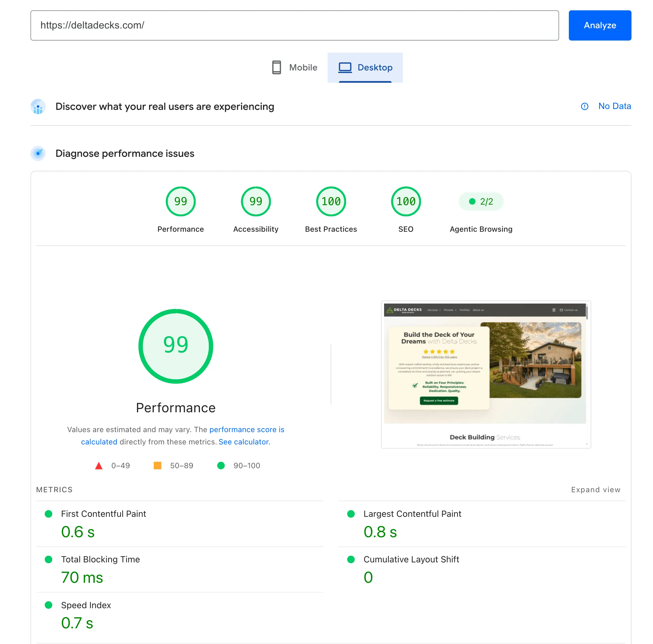
Task: Click the '70 ms' Total Blocking Time value
Action: pyautogui.click(x=82, y=577)
